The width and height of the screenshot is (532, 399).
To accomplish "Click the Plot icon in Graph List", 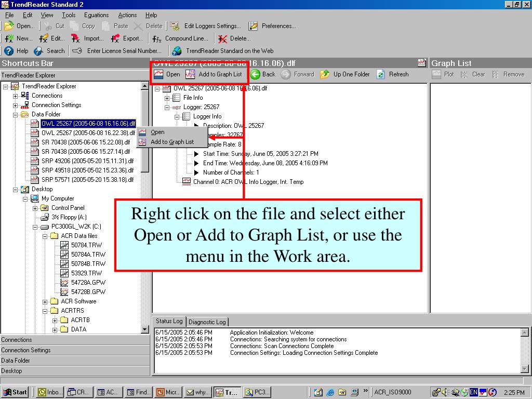I will click(x=436, y=74).
